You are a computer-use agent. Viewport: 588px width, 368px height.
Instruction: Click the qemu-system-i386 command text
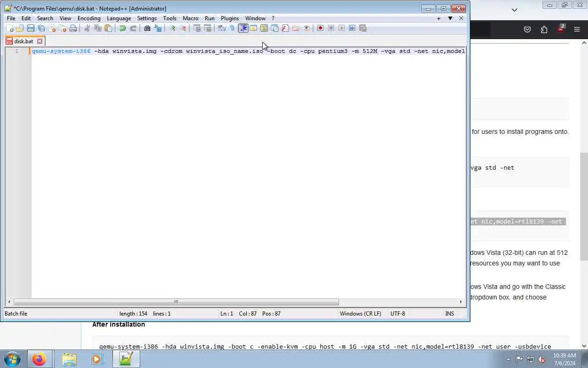tap(61, 51)
